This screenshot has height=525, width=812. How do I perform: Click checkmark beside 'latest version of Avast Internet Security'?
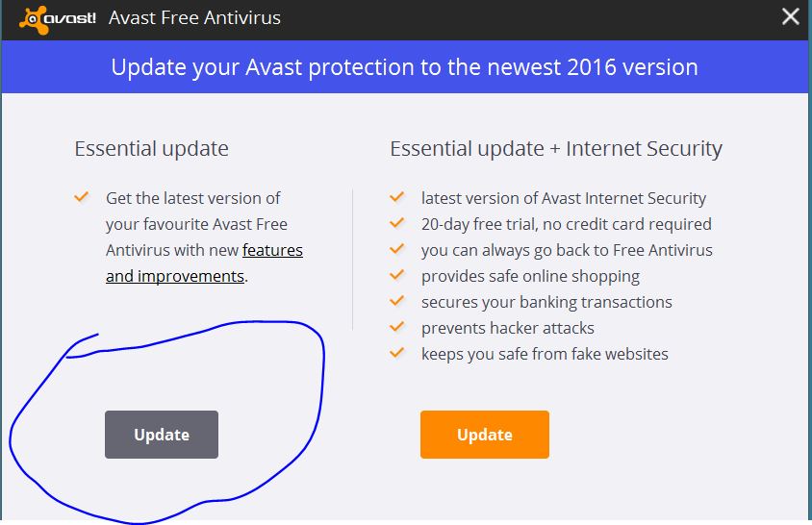[x=396, y=197]
